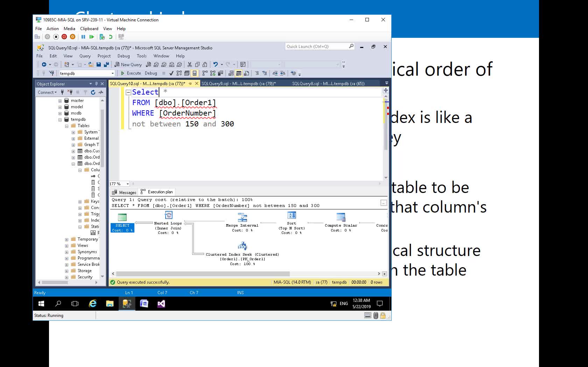The width and height of the screenshot is (588, 367).
Task: Toggle Include Live Query Statistics
Action: pos(213,73)
